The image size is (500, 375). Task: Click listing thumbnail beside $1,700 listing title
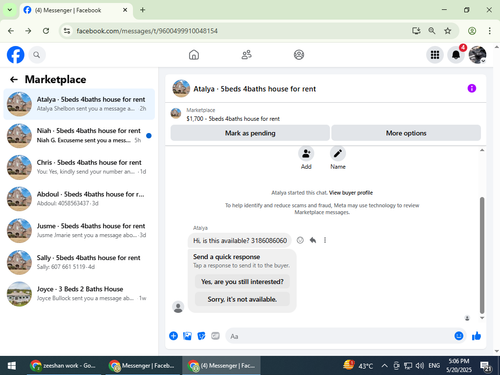[x=176, y=114]
